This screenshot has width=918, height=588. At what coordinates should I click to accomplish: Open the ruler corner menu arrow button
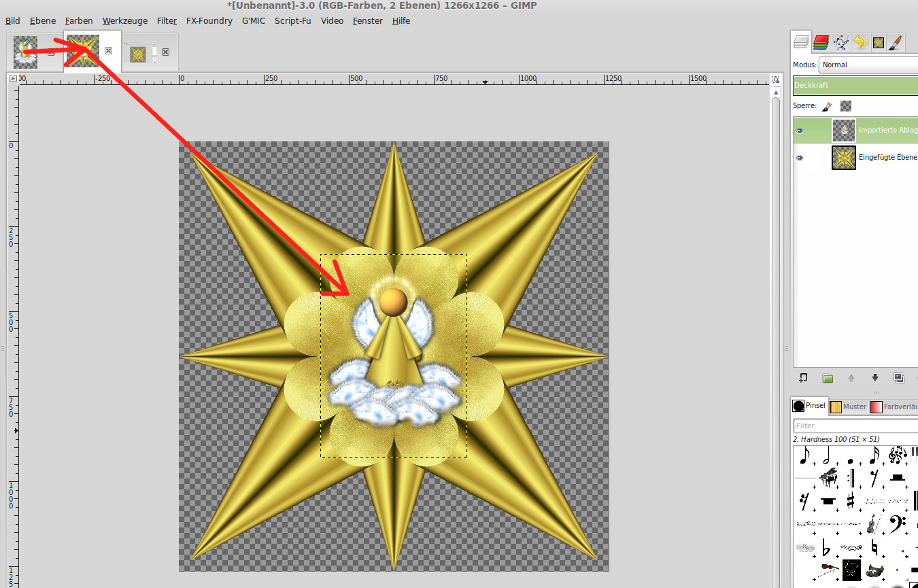pos(13,79)
